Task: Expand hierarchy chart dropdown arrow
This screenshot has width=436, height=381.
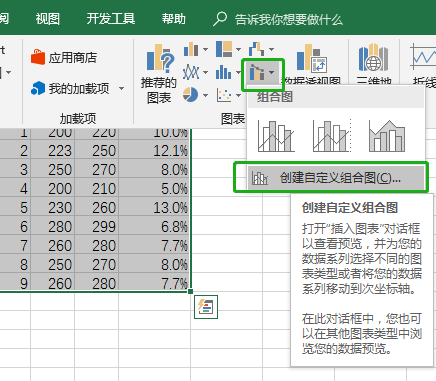Action: tap(238, 50)
